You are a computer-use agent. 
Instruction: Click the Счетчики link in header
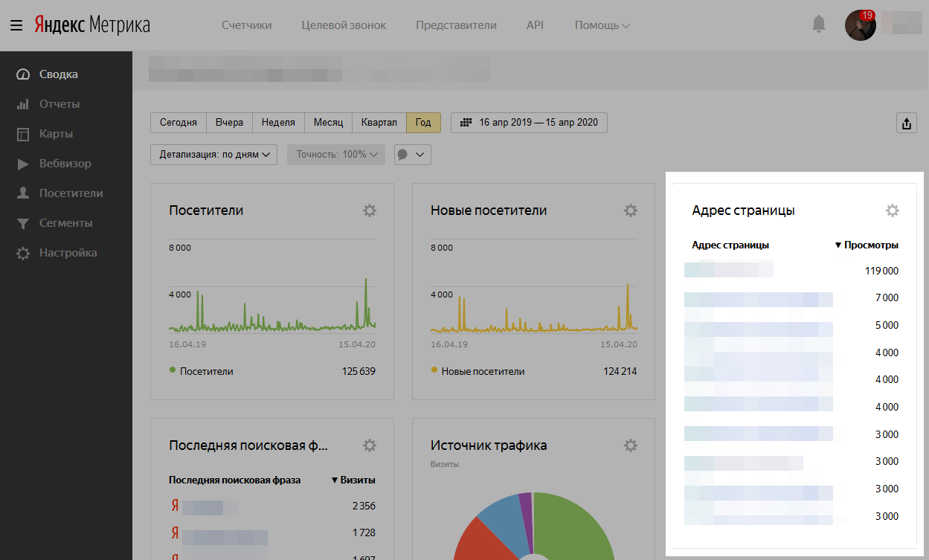click(x=247, y=25)
